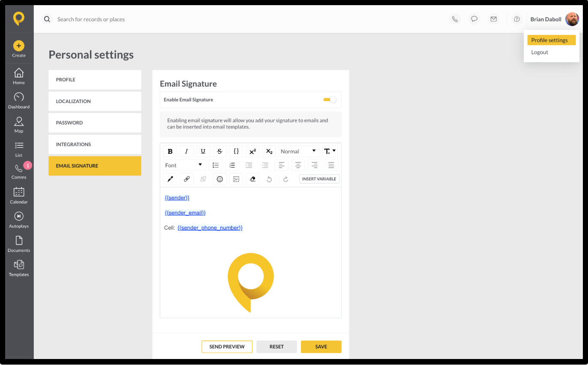Viewport: 588px width, 365px height.
Task: Click the SAVE button
Action: click(x=321, y=347)
